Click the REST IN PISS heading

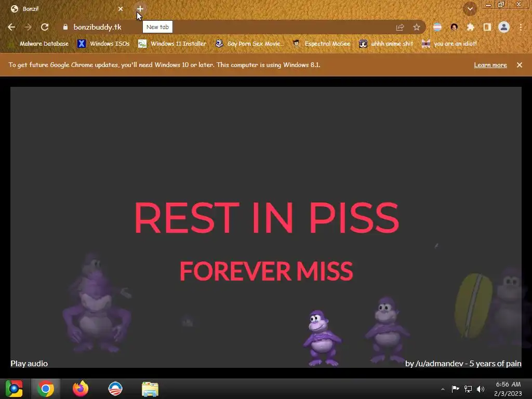point(267,218)
